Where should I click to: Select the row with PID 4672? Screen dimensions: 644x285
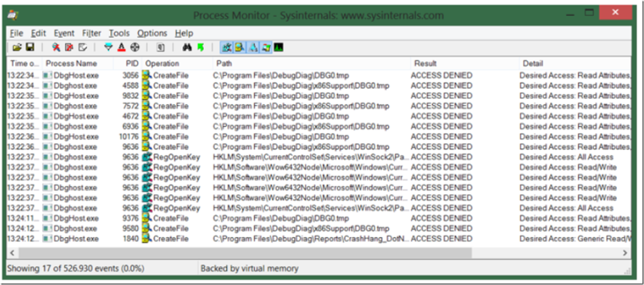(x=319, y=116)
